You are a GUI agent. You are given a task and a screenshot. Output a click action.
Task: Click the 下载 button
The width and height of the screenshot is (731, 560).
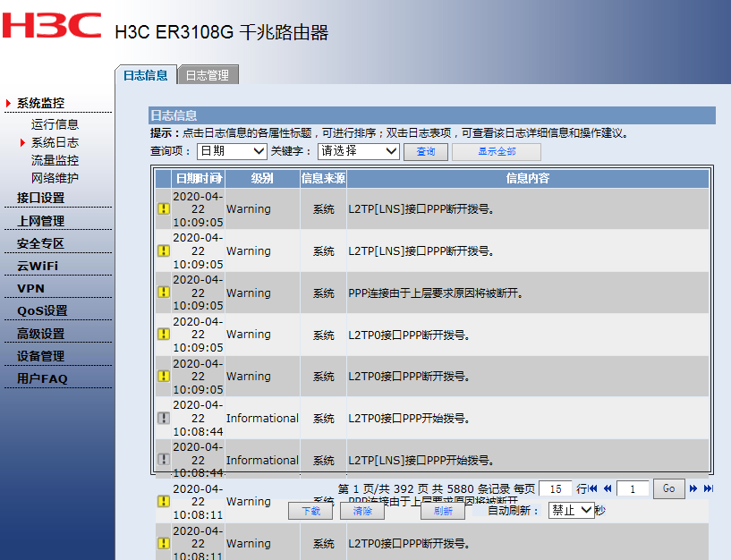[x=310, y=511]
